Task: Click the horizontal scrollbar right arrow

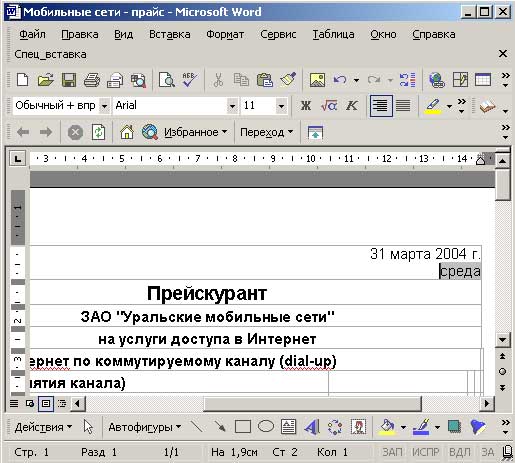Action: pyautogui.click(x=487, y=404)
